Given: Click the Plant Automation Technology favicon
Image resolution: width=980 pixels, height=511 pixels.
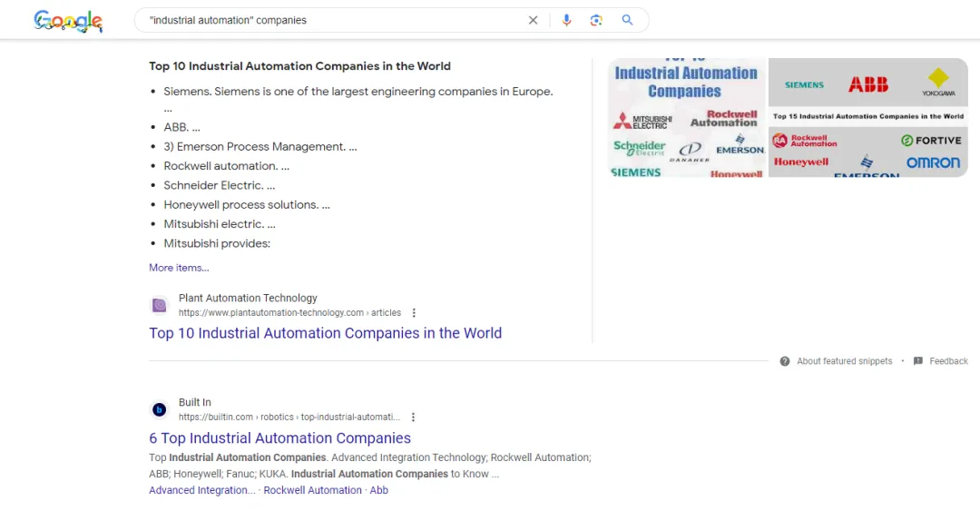Looking at the screenshot, I should pos(159,305).
